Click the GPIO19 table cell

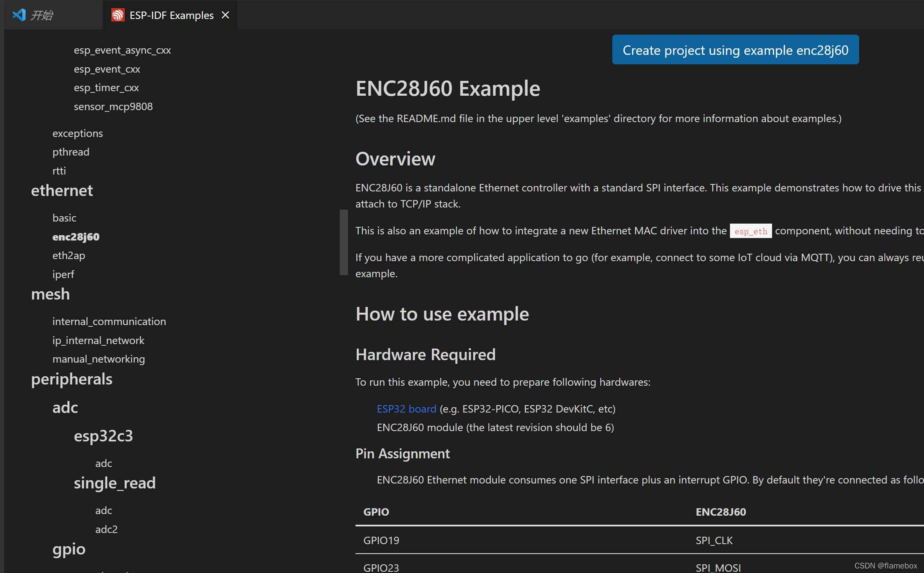click(381, 540)
